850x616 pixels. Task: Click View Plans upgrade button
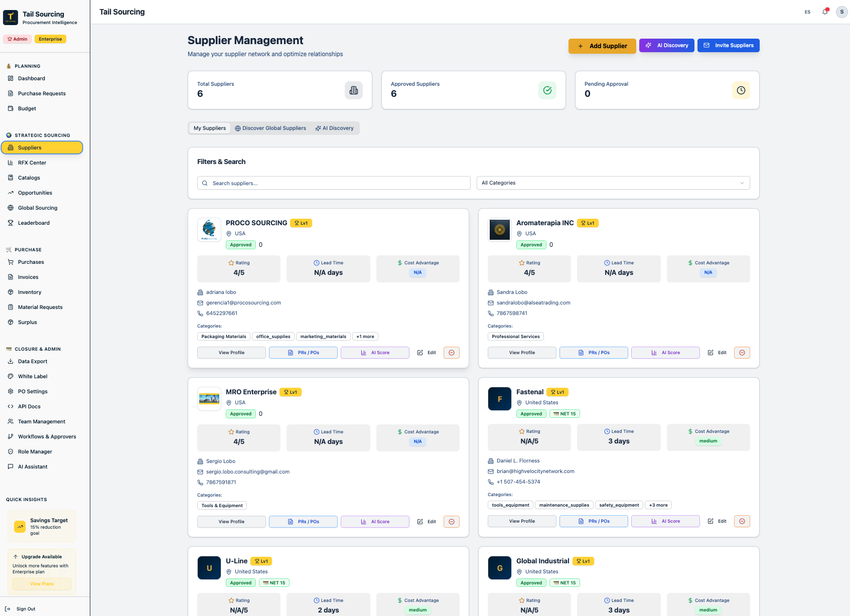point(42,584)
